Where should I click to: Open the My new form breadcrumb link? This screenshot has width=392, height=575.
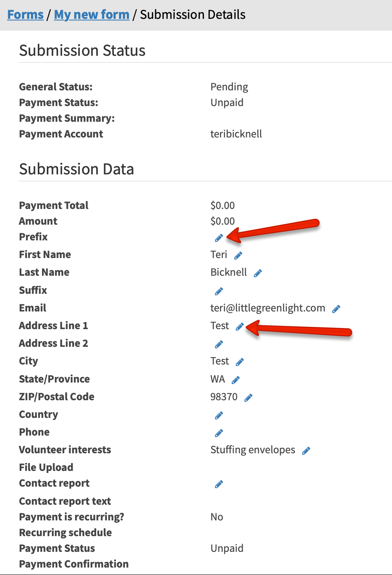coord(92,14)
